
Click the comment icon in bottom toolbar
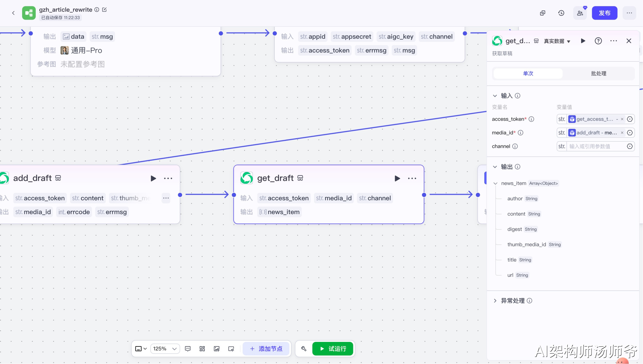pyautogui.click(x=188, y=349)
